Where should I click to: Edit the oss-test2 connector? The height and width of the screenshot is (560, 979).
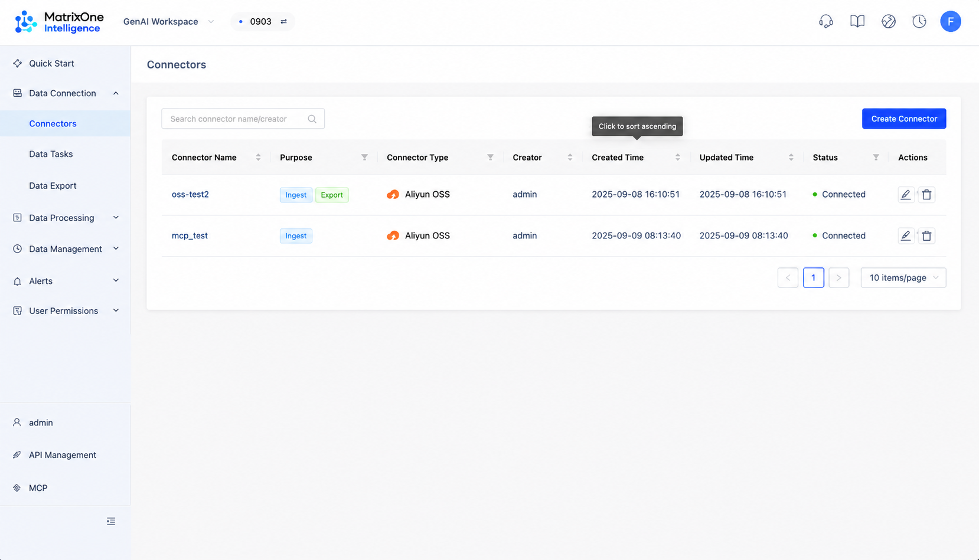(906, 195)
